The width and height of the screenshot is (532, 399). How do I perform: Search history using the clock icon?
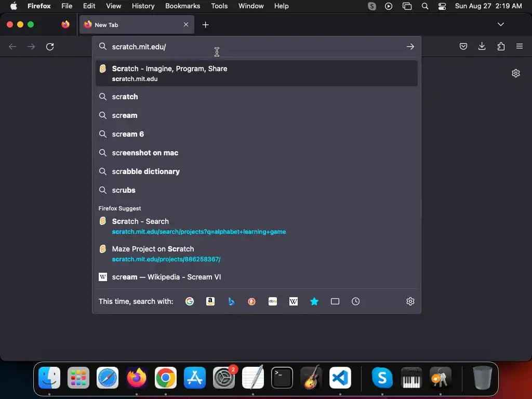[355, 301]
